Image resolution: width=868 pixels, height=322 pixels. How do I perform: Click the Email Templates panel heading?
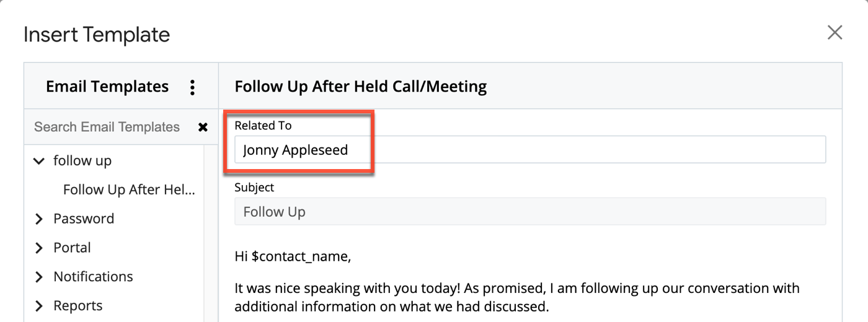[x=107, y=87]
